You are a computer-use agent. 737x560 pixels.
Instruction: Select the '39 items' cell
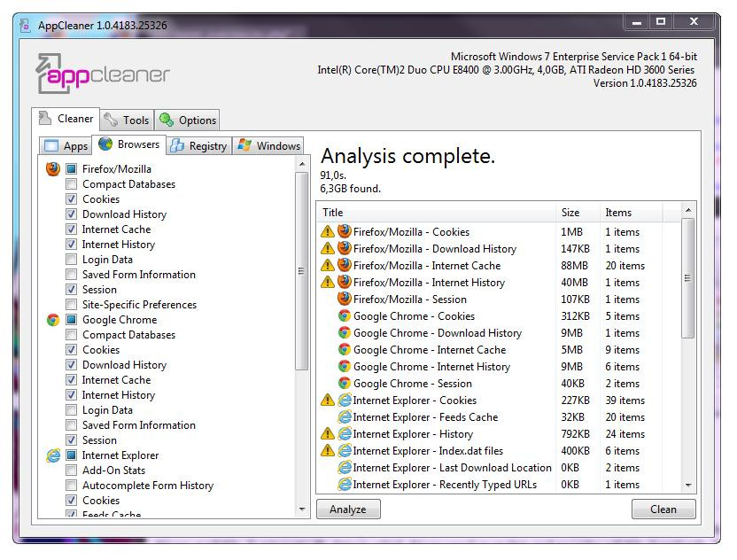pyautogui.click(x=625, y=401)
